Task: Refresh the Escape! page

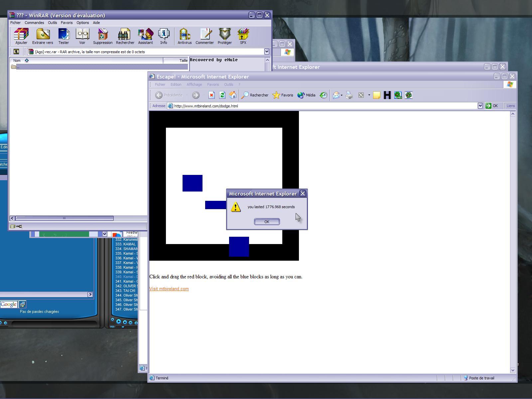Action: (222, 95)
